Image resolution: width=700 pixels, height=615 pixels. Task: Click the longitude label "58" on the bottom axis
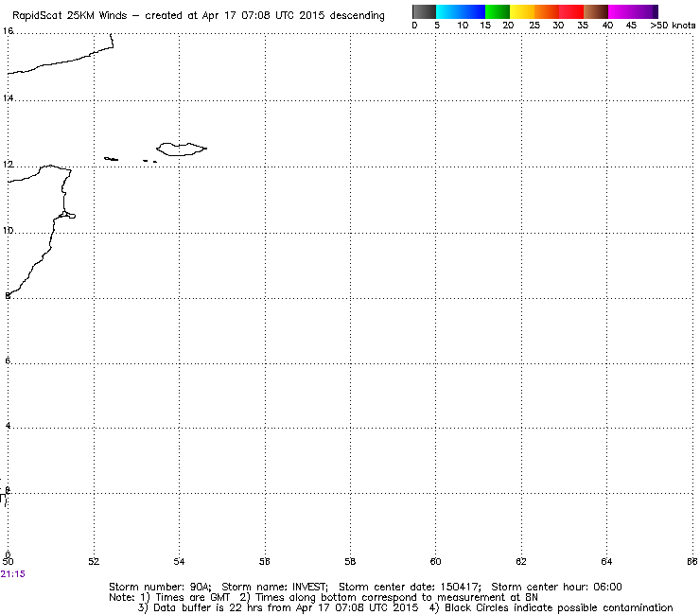pyautogui.click(x=350, y=561)
